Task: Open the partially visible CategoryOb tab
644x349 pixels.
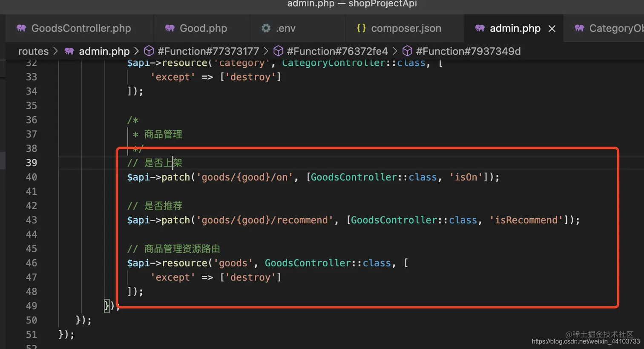Action: click(609, 28)
